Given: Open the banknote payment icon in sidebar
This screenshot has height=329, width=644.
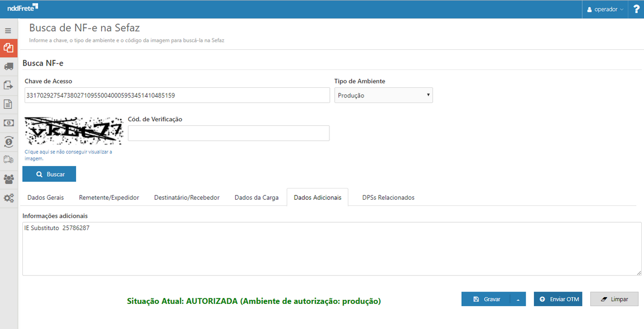Looking at the screenshot, I should tap(8, 122).
